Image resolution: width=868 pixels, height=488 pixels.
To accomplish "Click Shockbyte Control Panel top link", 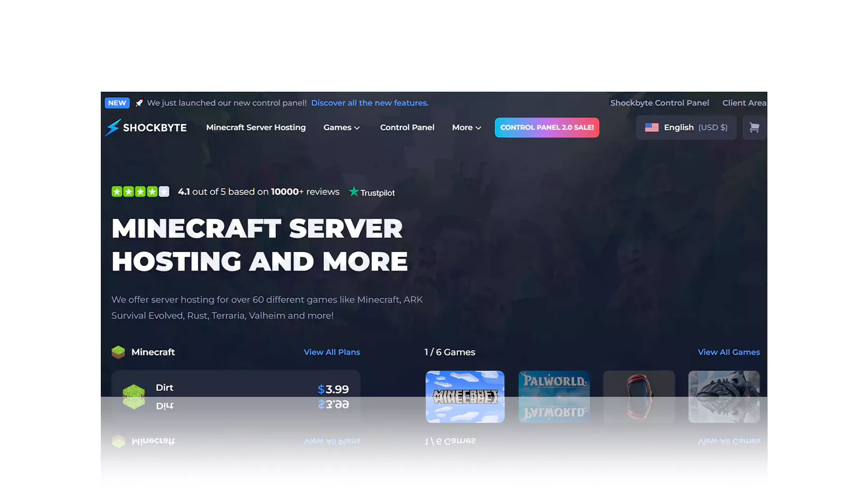I will click(660, 103).
